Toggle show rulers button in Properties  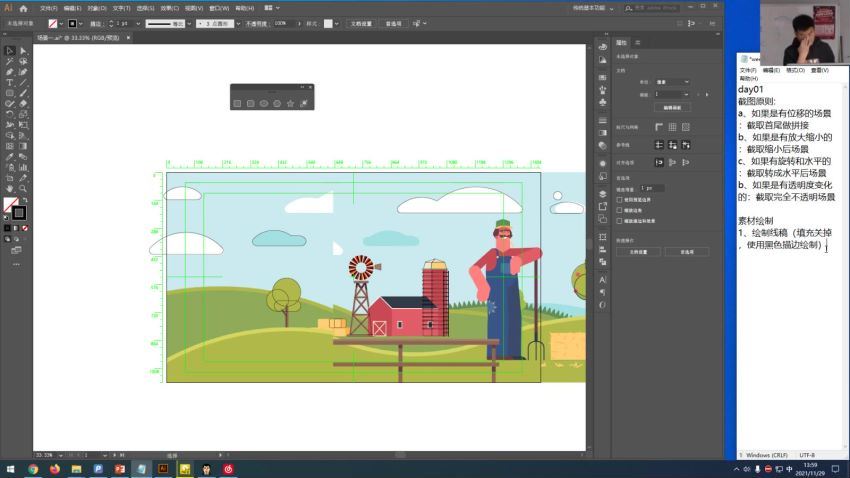tap(659, 127)
